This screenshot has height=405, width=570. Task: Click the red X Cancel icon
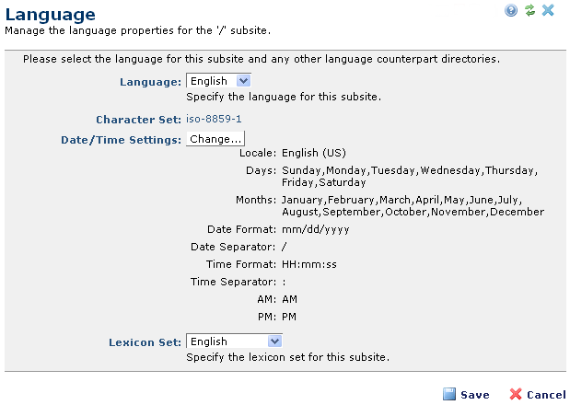pos(515,394)
